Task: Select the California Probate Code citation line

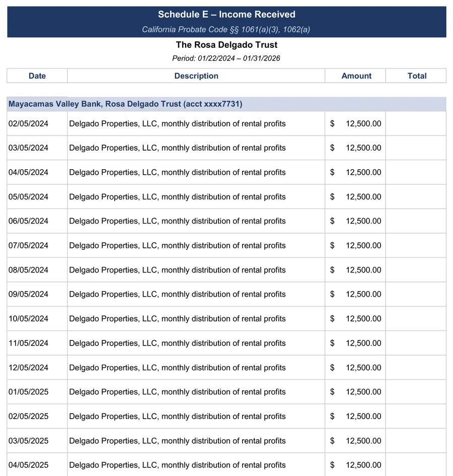Action: (x=226, y=29)
